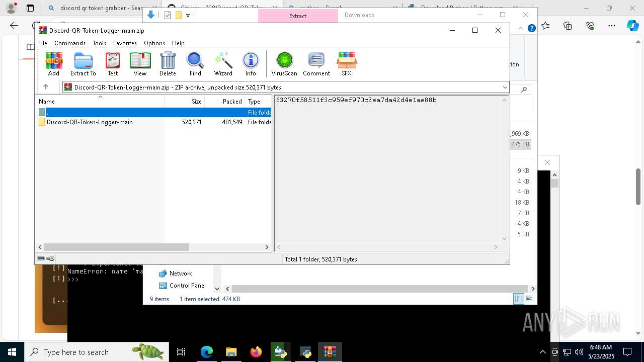Viewport: 644px width, 362px height.
Task: Click the drive icon in WinRAR status bar
Action: (41, 258)
